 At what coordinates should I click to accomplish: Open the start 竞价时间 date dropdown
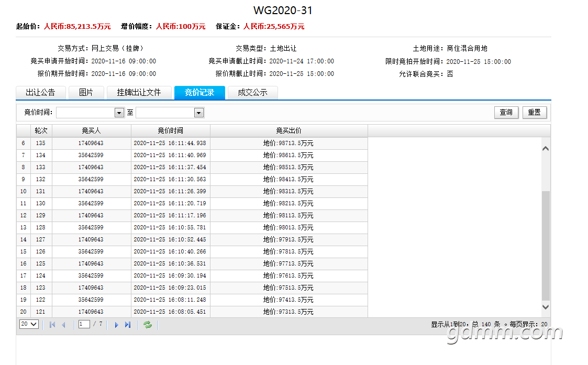point(119,113)
